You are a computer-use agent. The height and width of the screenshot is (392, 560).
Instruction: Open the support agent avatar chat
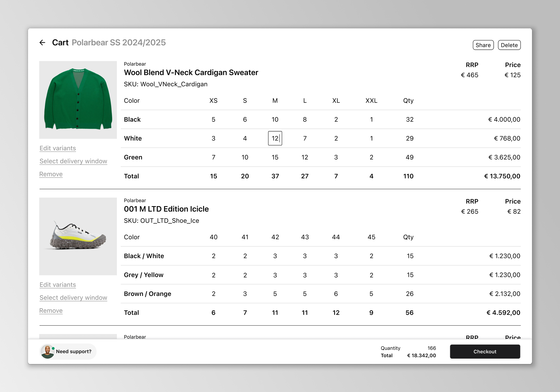pyautogui.click(x=47, y=351)
